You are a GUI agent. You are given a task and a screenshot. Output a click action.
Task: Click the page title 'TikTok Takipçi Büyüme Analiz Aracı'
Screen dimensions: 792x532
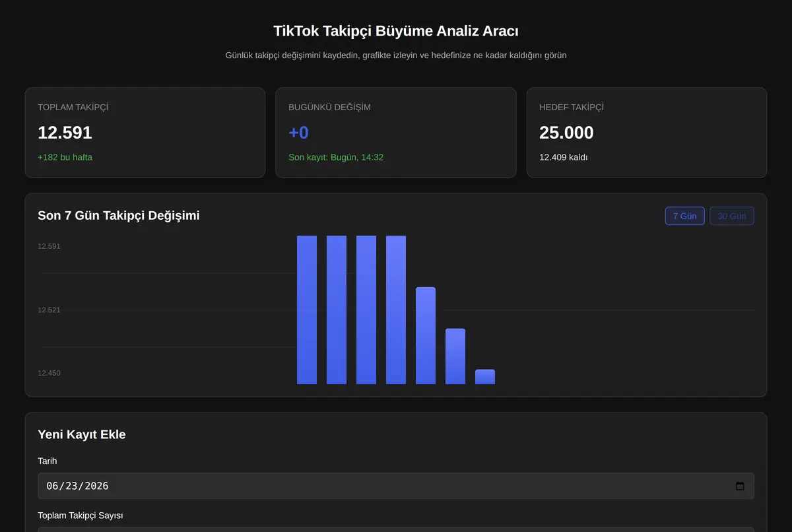pos(396,30)
